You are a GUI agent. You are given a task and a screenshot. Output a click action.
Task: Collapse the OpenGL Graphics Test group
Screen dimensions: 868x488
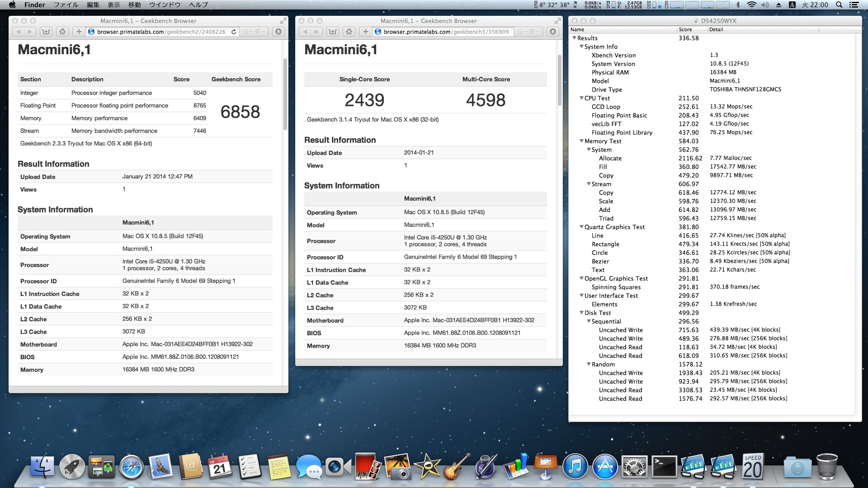[581, 278]
